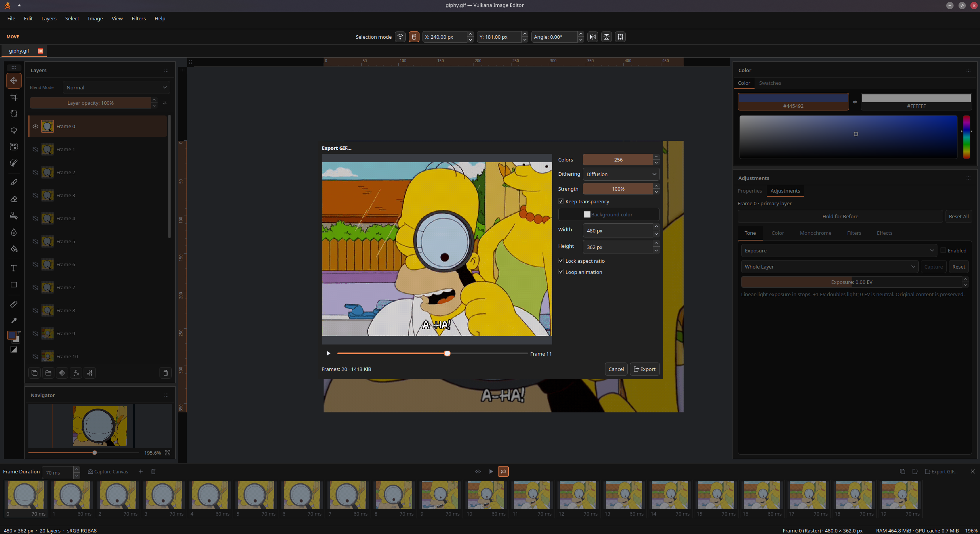Increase Colors value with up arrow
The width and height of the screenshot is (980, 534).
click(656, 157)
